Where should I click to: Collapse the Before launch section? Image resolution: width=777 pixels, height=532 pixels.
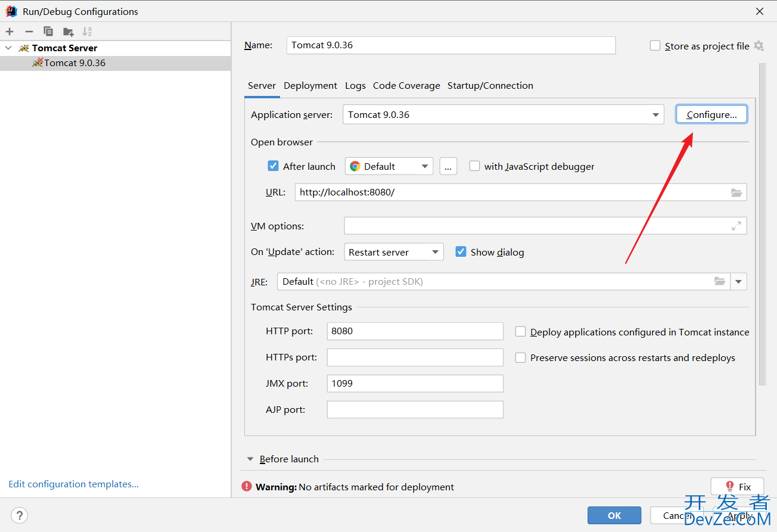250,459
